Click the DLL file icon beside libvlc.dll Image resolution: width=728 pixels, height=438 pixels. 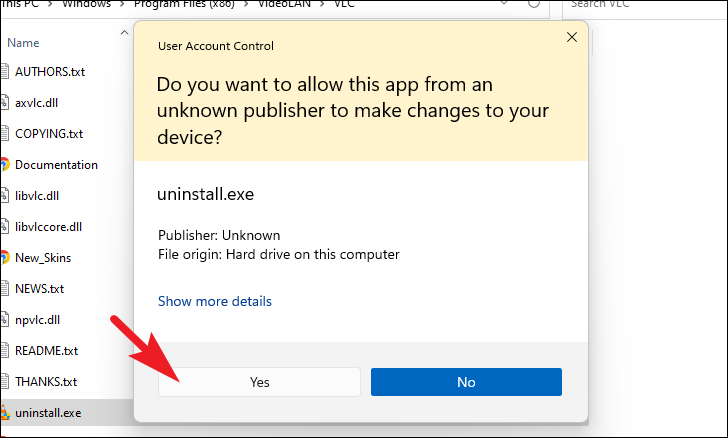[4, 196]
